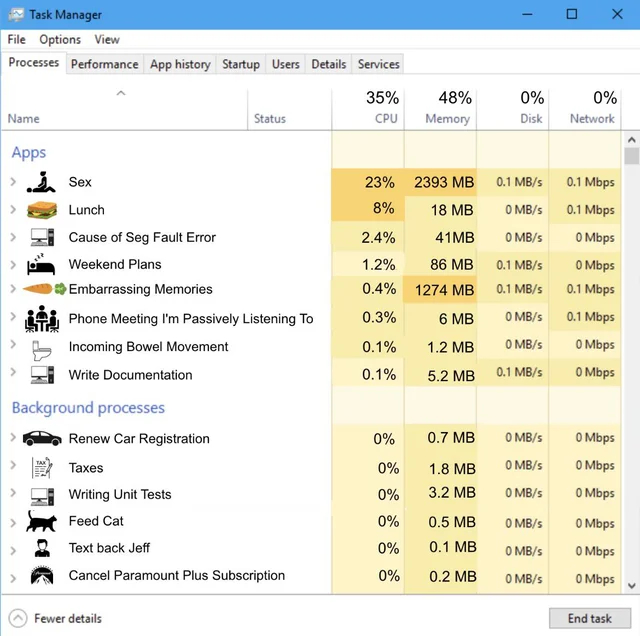Expand the Lunch process row

(13, 210)
